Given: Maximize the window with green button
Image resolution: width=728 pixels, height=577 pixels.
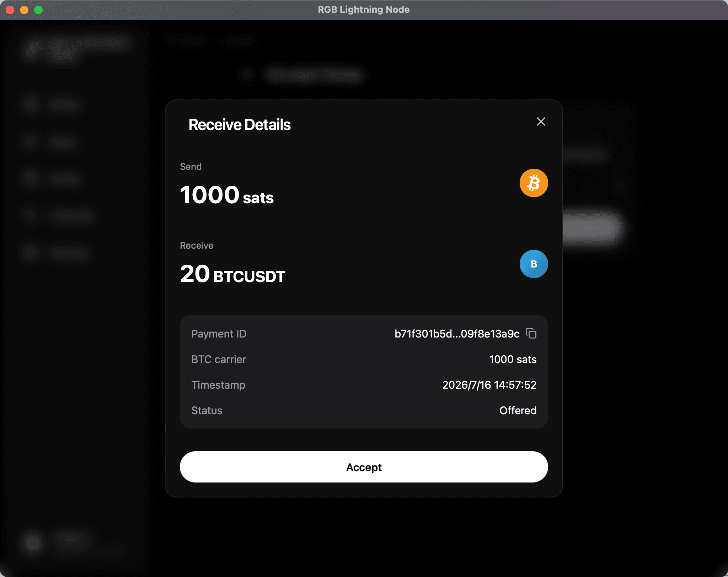Looking at the screenshot, I should tap(38, 10).
